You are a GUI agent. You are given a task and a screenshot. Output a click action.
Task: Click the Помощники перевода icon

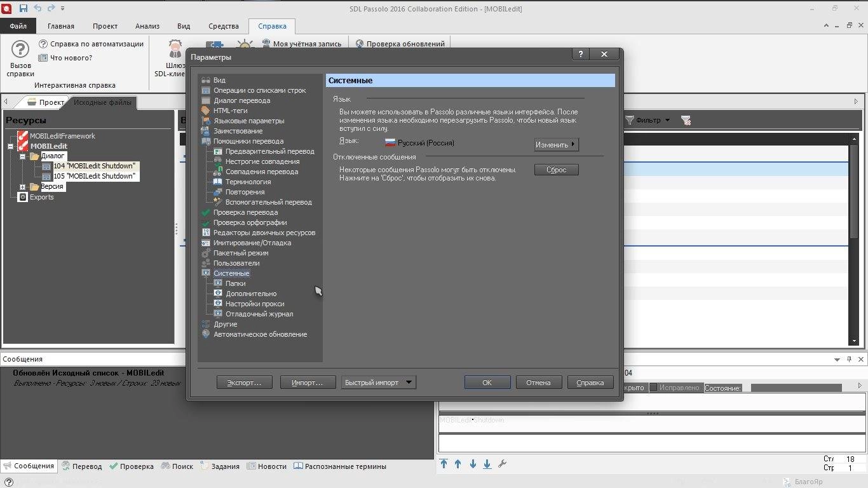point(206,141)
